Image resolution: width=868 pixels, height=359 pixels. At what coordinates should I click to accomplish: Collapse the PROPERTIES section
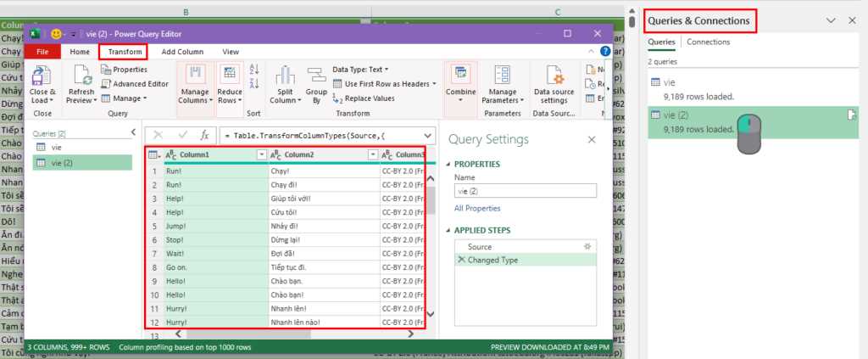coord(449,165)
